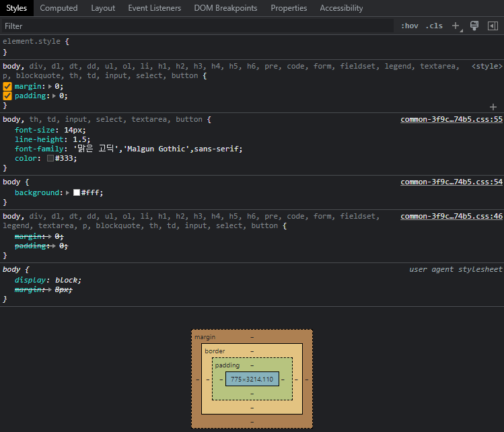Toggle the :hov element state button

[x=410, y=26]
